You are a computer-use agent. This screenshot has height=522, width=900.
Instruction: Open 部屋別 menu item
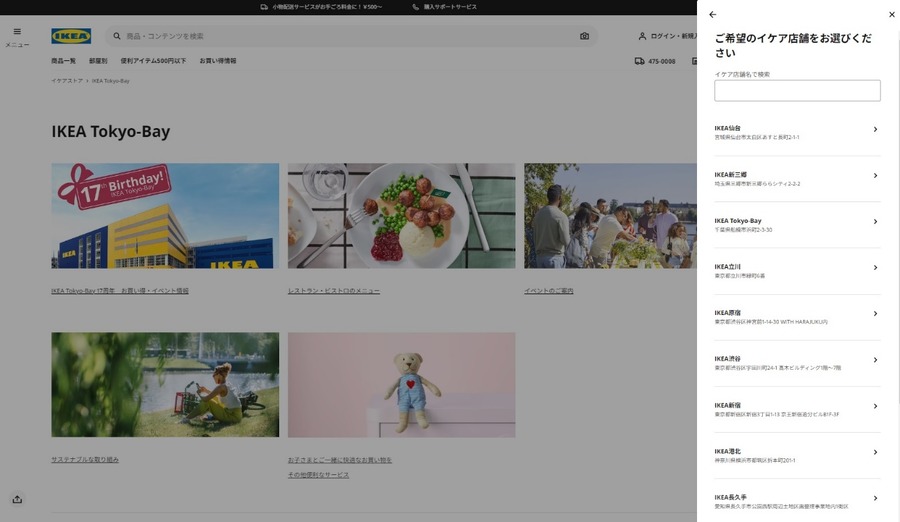coord(98,61)
